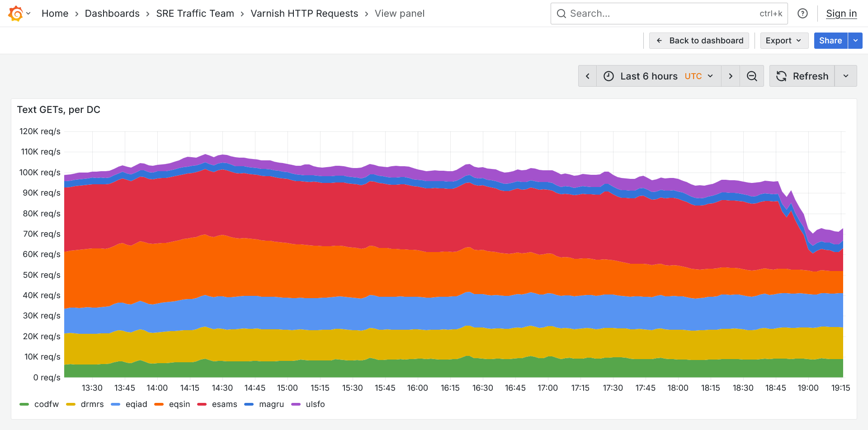Screen dimensions: 868x430
Task: Click the Refresh dashboard button
Action: pos(802,76)
